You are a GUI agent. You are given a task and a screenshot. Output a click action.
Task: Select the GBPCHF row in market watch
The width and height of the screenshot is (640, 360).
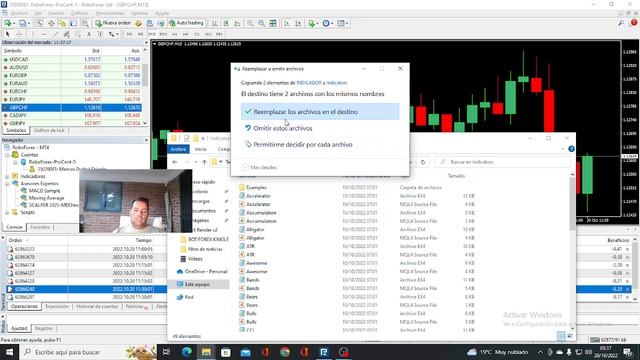point(72,107)
